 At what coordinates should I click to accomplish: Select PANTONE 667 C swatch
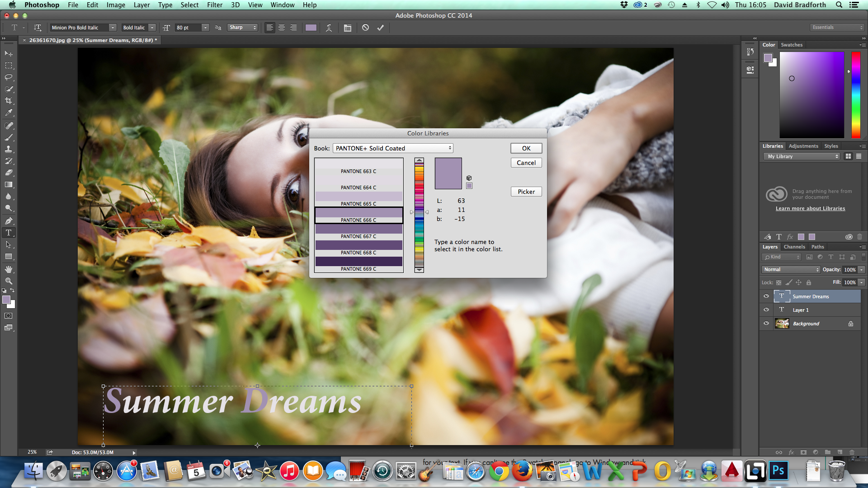pyautogui.click(x=359, y=232)
